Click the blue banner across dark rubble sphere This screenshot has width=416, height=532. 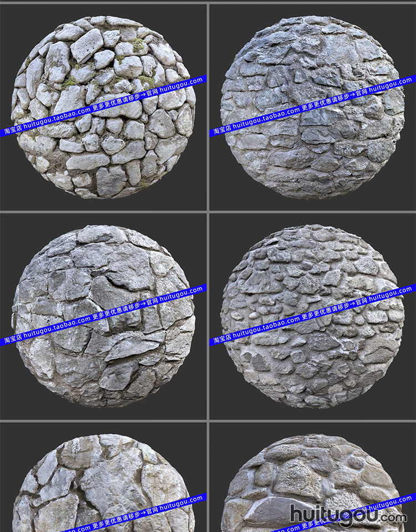click(313, 106)
